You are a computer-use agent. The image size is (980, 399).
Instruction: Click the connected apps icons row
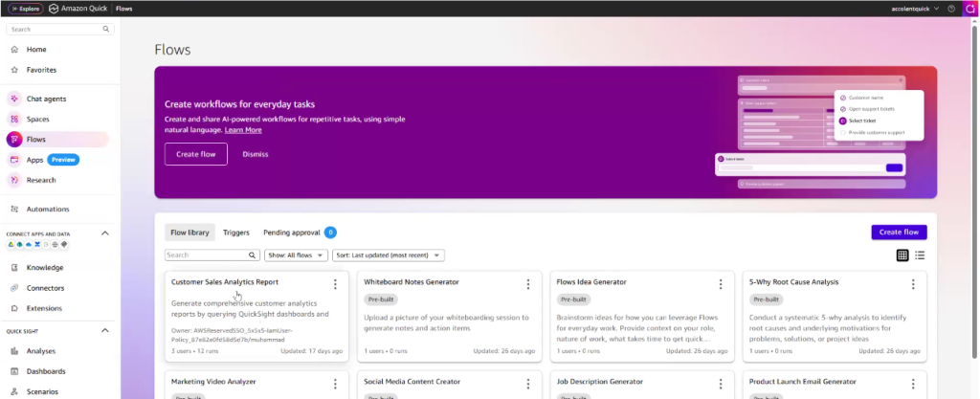[37, 244]
